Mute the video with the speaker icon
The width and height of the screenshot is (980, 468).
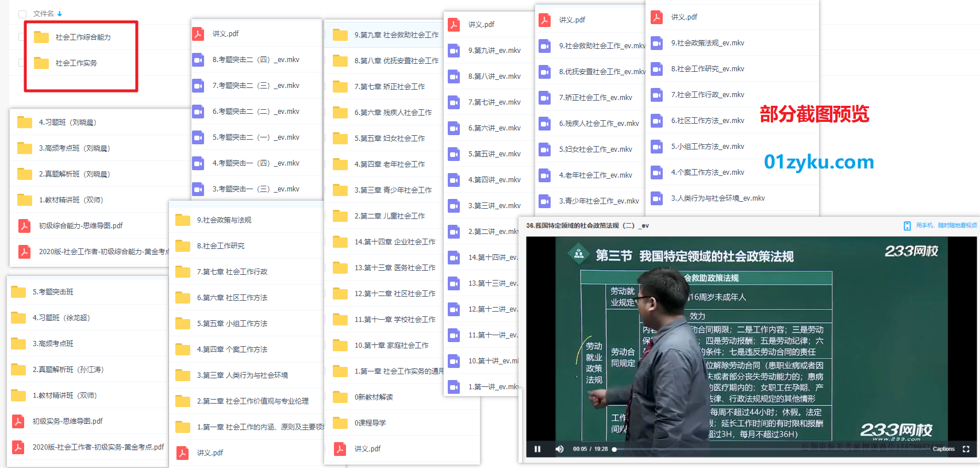coord(559,449)
